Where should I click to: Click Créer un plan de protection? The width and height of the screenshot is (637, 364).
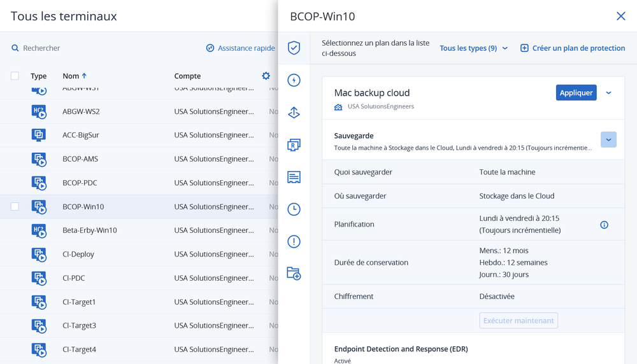click(x=573, y=48)
